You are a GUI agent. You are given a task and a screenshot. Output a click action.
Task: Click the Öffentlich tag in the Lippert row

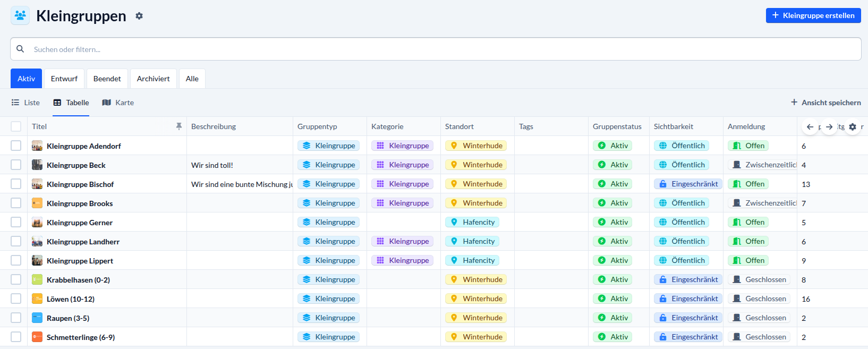(682, 260)
